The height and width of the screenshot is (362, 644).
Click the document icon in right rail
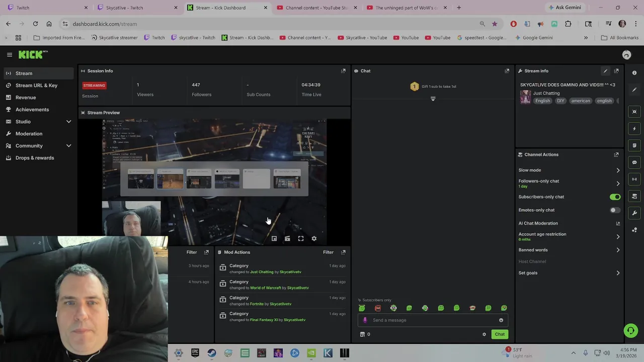pyautogui.click(x=634, y=146)
